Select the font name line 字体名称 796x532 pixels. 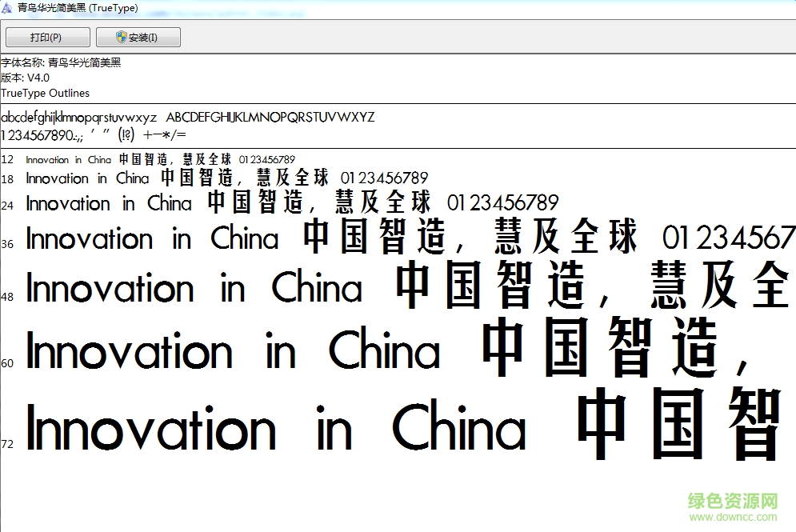[x=61, y=62]
